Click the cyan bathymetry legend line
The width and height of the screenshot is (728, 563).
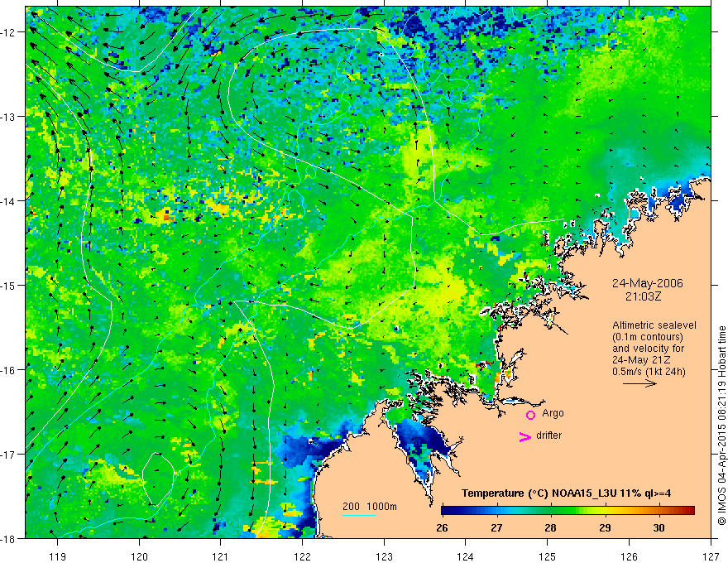click(359, 515)
